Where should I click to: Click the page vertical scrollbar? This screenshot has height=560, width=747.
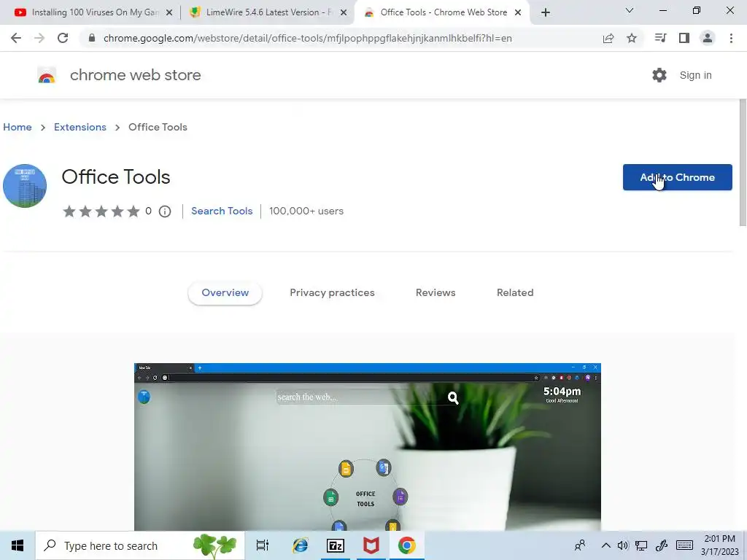(x=743, y=162)
